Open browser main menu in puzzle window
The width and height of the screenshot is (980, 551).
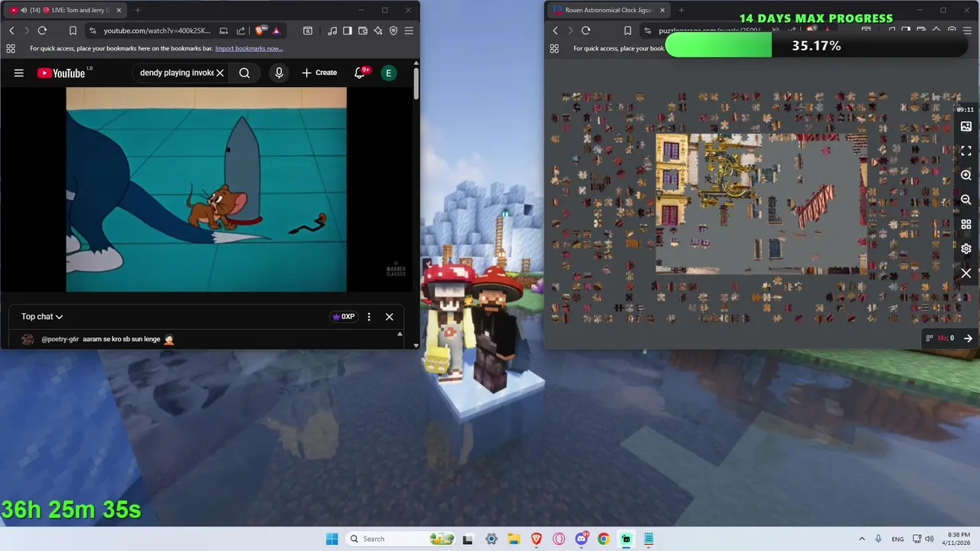pyautogui.click(x=968, y=31)
